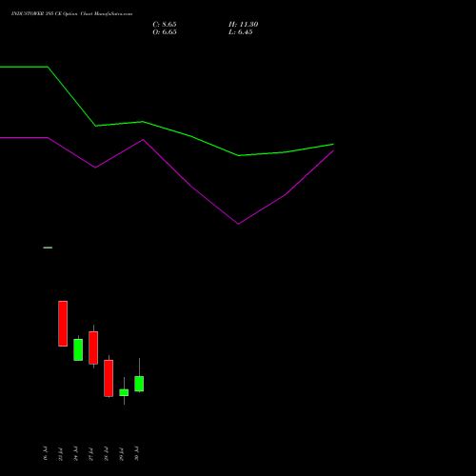The width and height of the screenshot is (476, 476).
Task: Click the "27 Jul" date axis label
Action: tap(90, 454)
